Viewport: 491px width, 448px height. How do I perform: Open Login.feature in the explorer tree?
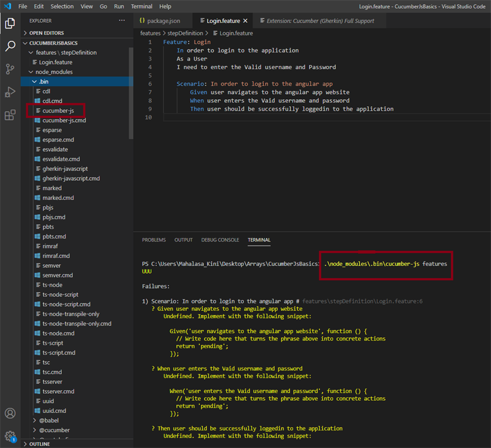click(x=77, y=62)
